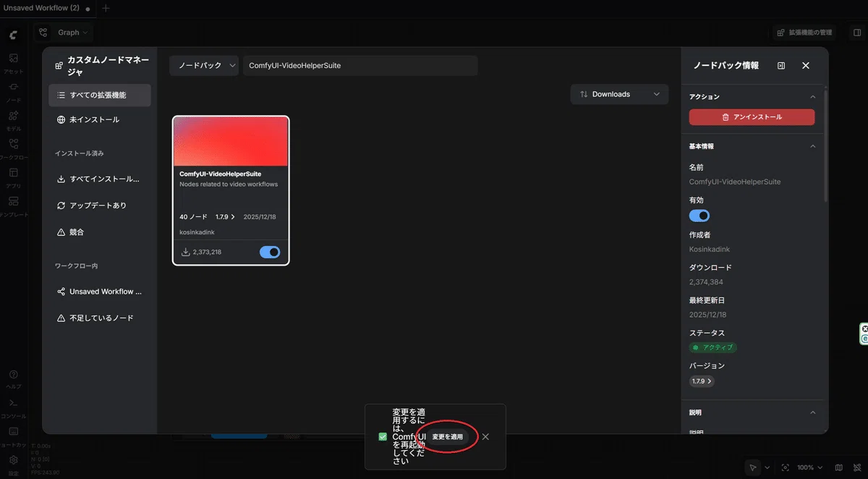Click the アクティブ status badge
The width and height of the screenshot is (868, 479).
712,347
